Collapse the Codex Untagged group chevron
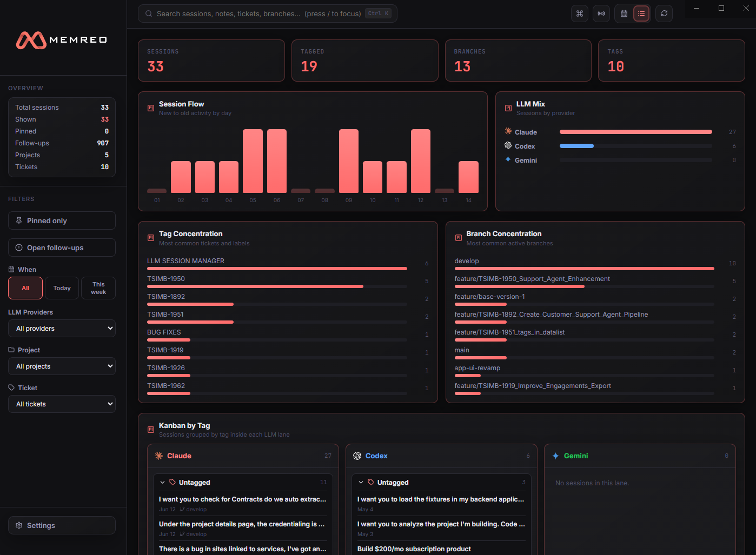The image size is (756, 555). pyautogui.click(x=361, y=482)
